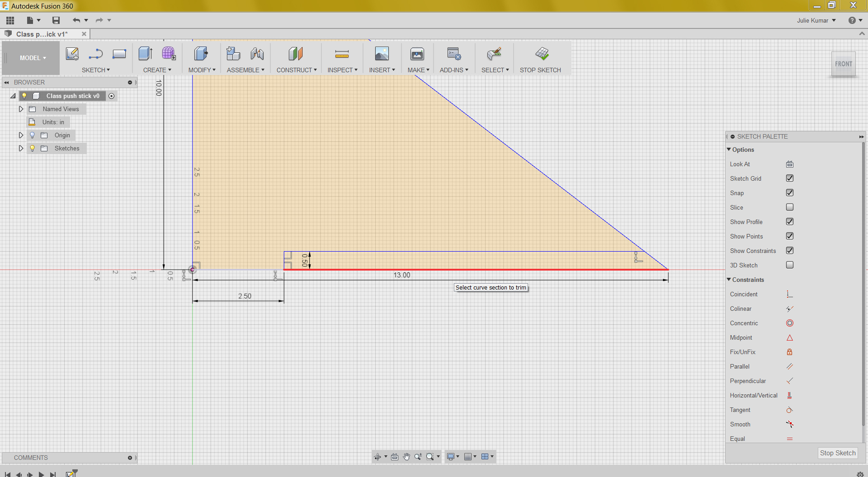
Task: Click the Insert image icon
Action: 382,54
